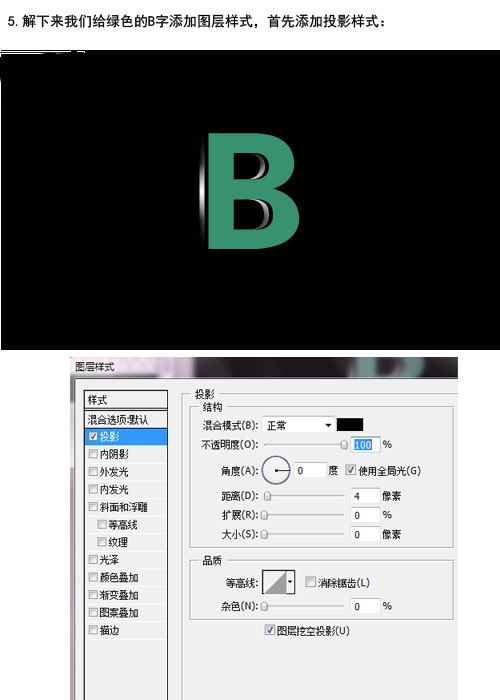Enable the 描边 stroke checkbox
This screenshot has height=700, width=500.
click(93, 630)
